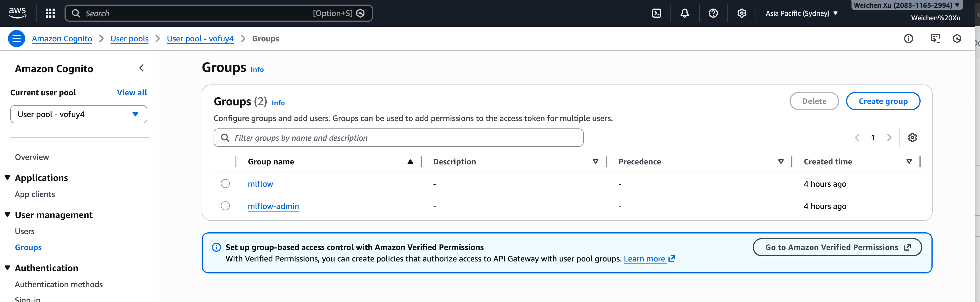Open the account settings gear in top bar
980x302 pixels.
(742, 13)
